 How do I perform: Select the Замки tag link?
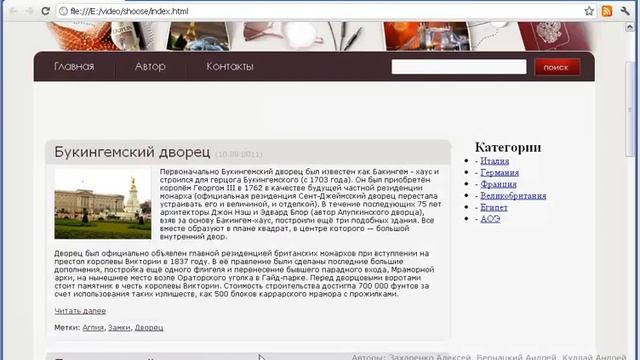coord(119,327)
